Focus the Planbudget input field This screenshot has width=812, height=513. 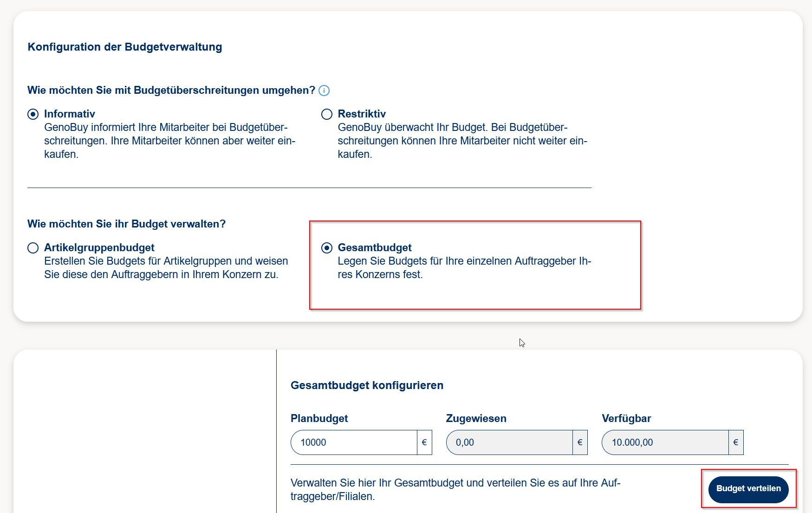click(x=354, y=442)
